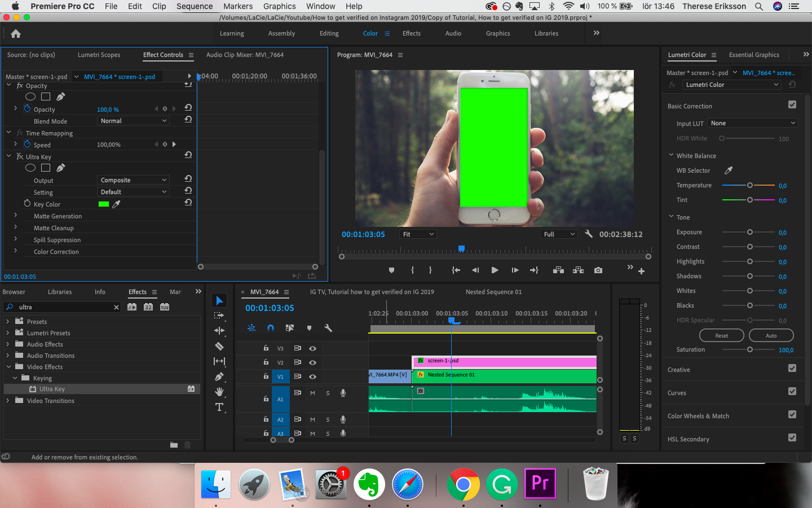Click the Reset tone button
Viewport: 812px width, 508px height.
[x=721, y=335]
